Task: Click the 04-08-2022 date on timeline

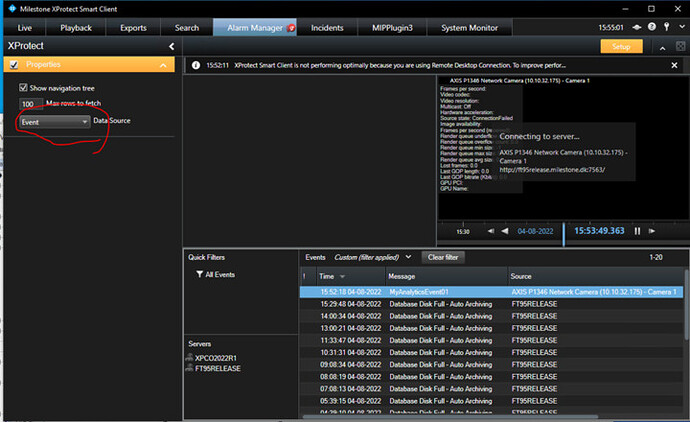Action: (x=535, y=231)
